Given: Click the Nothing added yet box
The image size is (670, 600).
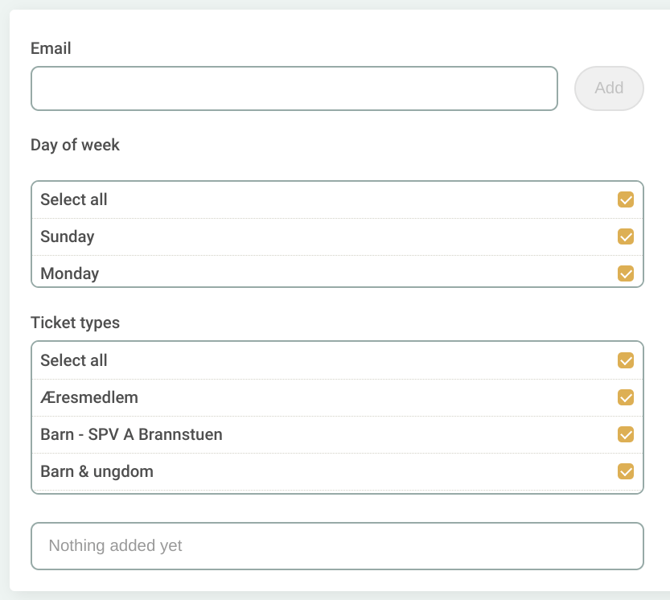Looking at the screenshot, I should [x=337, y=546].
